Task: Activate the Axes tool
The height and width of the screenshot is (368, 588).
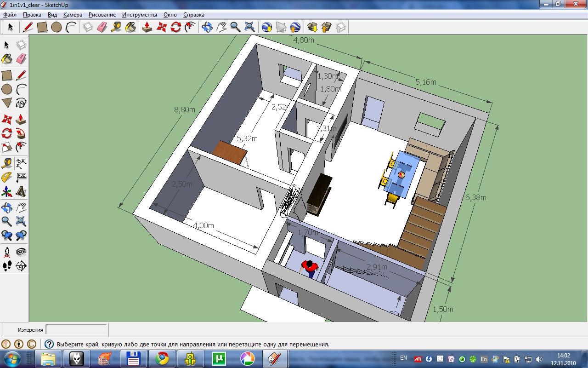Action: tap(7, 191)
